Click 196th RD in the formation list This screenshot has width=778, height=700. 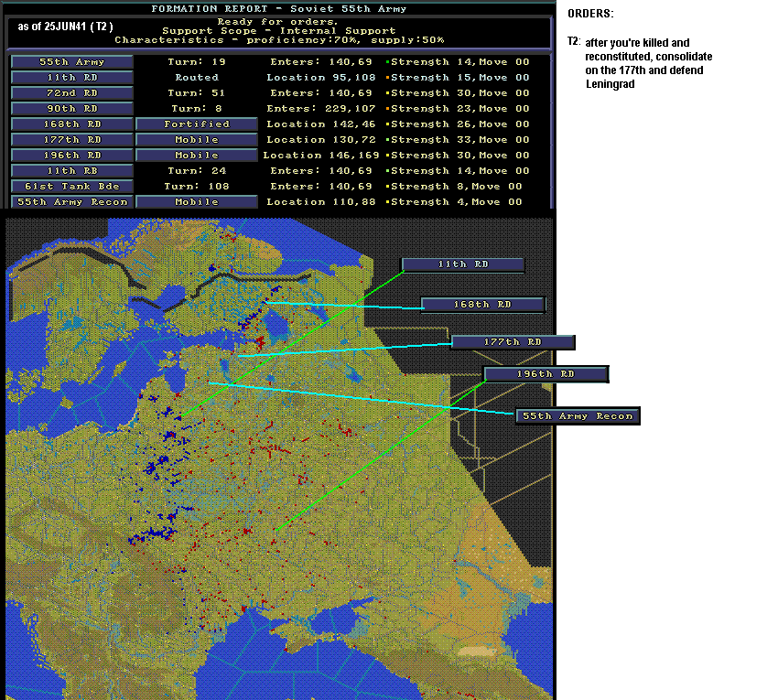click(72, 156)
